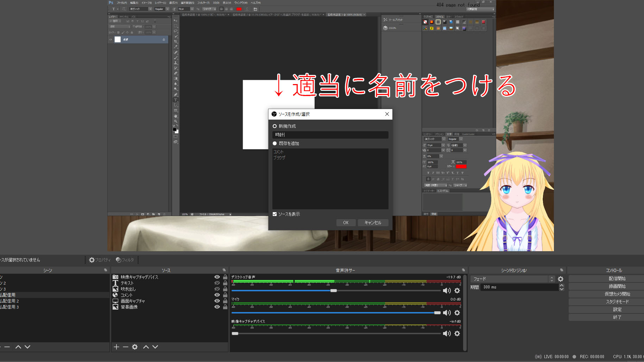Select the 新規作成 radio button
The width and height of the screenshot is (644, 362).
tap(274, 126)
